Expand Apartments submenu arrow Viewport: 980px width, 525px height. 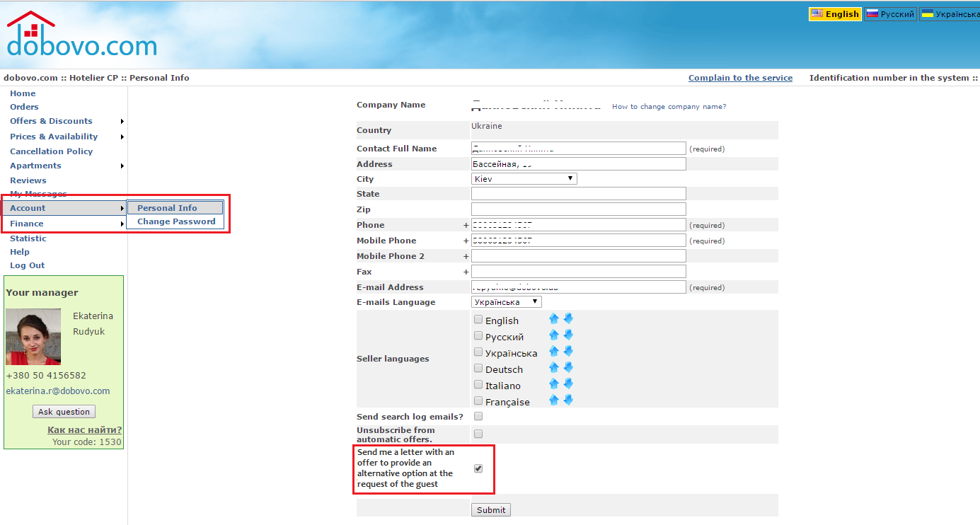point(122,166)
